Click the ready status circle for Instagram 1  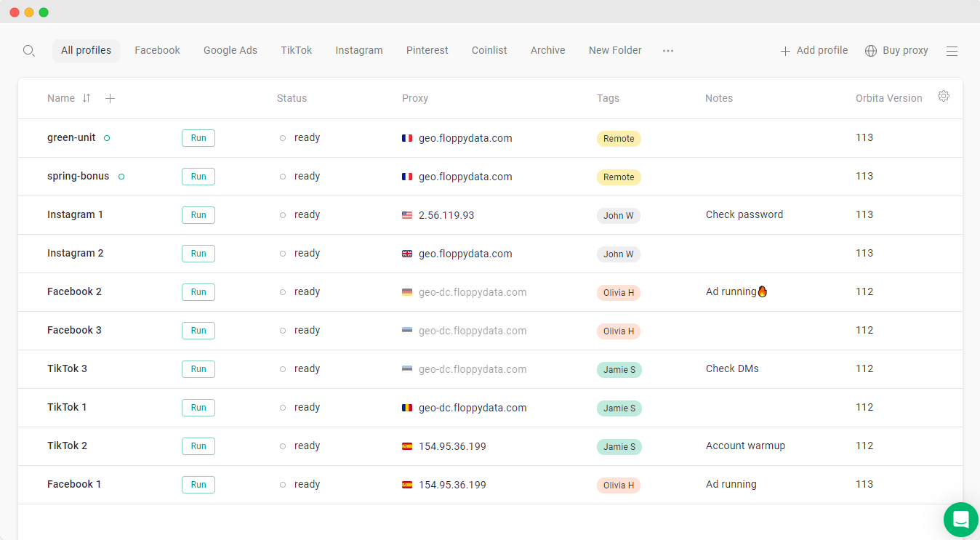283,215
